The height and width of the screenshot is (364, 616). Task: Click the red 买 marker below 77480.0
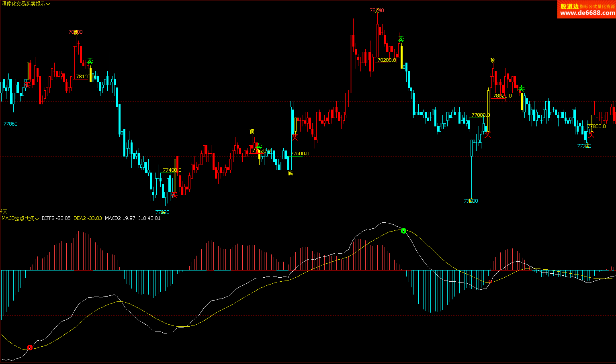[174, 195]
